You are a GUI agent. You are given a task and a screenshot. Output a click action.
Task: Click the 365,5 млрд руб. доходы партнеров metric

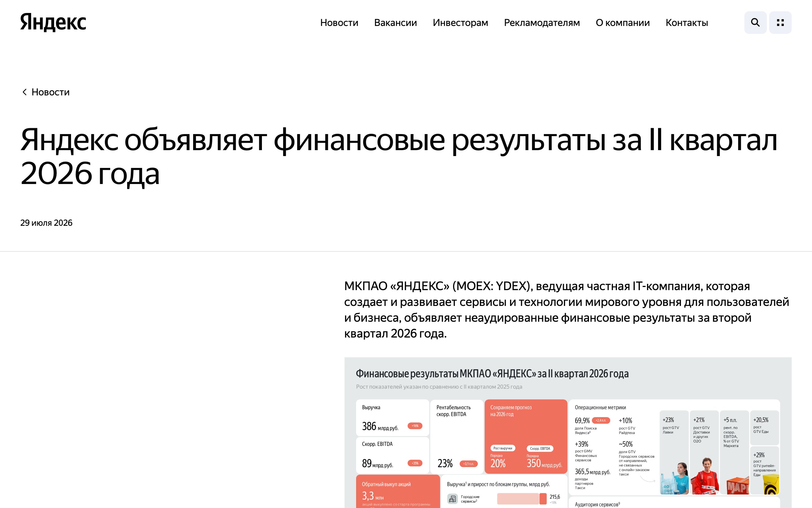[x=593, y=478]
